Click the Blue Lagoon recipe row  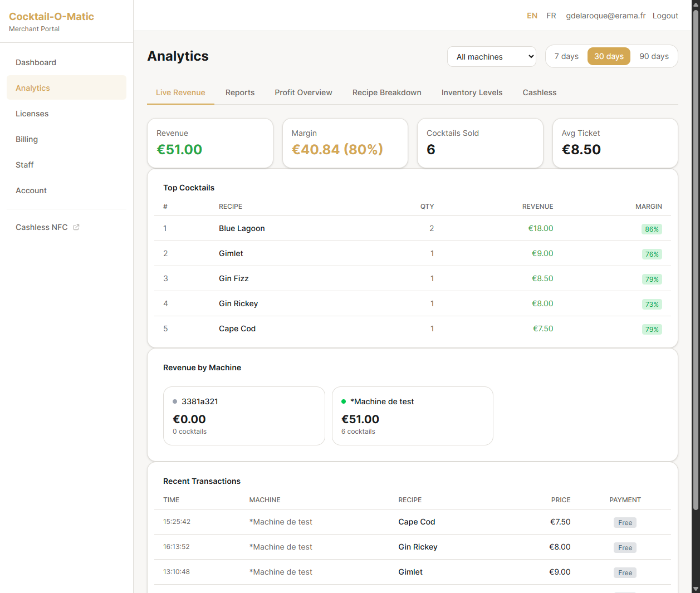(x=413, y=228)
